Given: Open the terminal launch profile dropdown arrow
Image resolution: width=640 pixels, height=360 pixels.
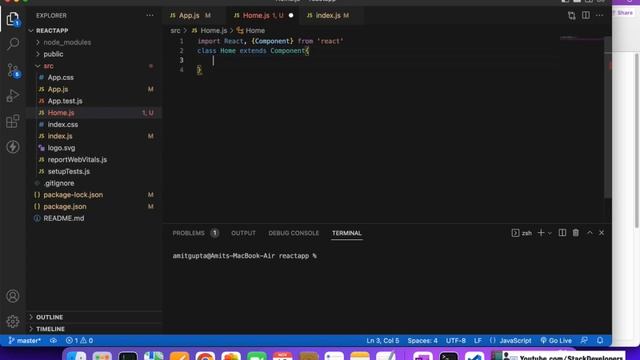Looking at the screenshot, I should click(550, 233).
